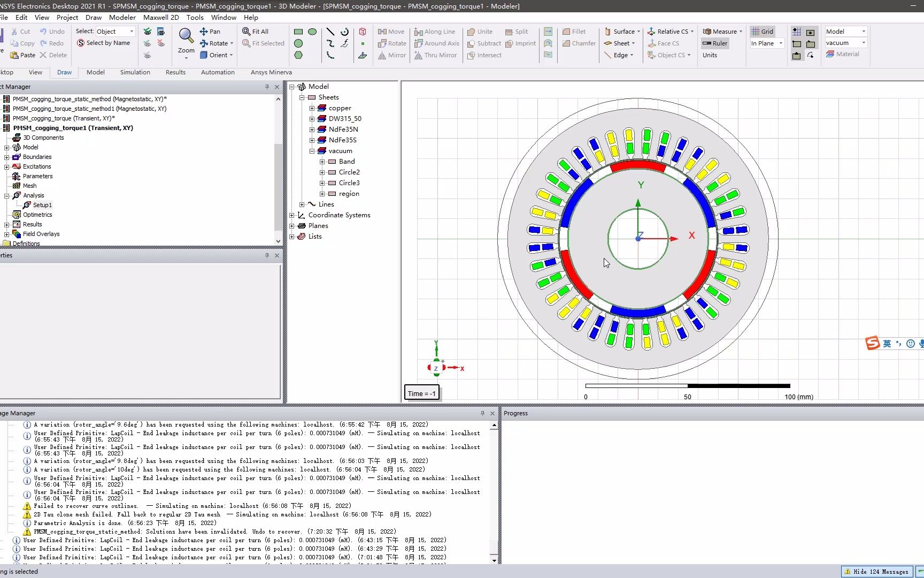The height and width of the screenshot is (578, 924).
Task: Click the Time = -1 box
Action: [422, 393]
